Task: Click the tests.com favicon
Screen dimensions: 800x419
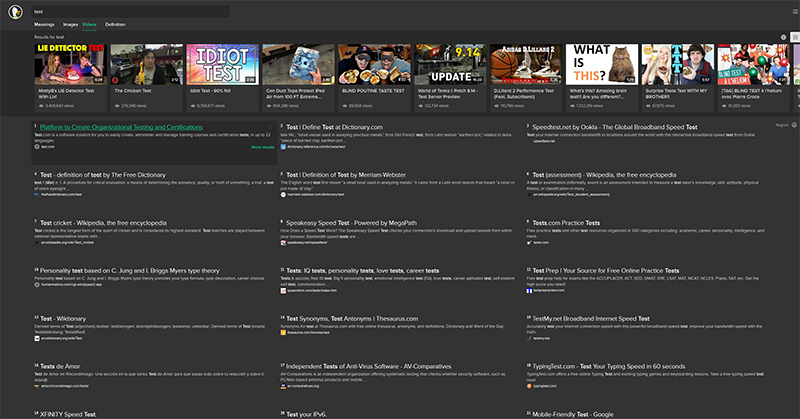Action: [x=529, y=242]
